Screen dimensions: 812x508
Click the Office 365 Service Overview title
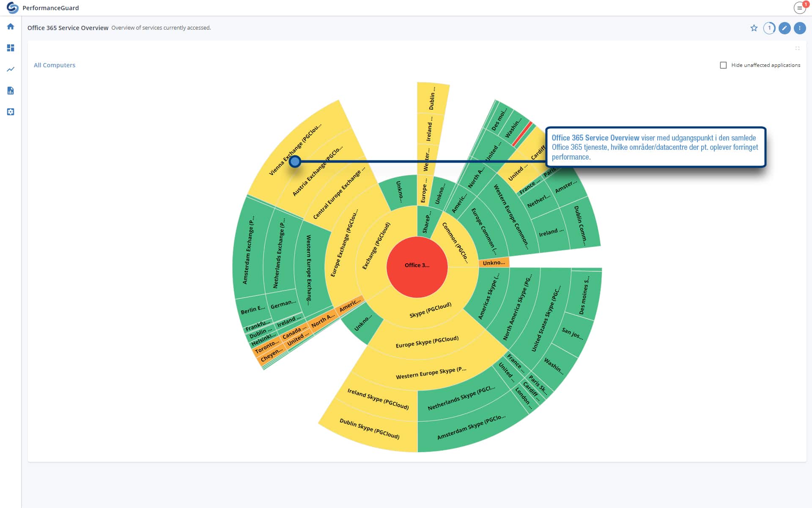click(x=68, y=28)
